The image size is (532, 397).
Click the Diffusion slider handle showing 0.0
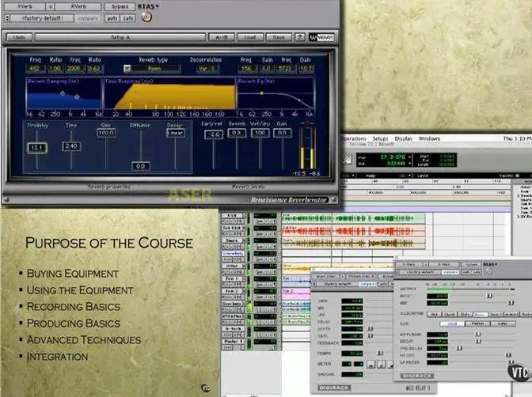pyautogui.click(x=140, y=166)
